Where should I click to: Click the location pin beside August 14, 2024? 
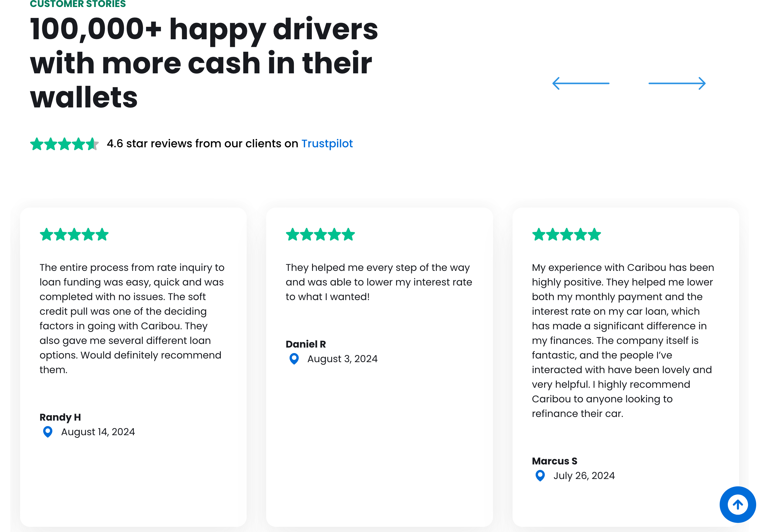point(48,432)
